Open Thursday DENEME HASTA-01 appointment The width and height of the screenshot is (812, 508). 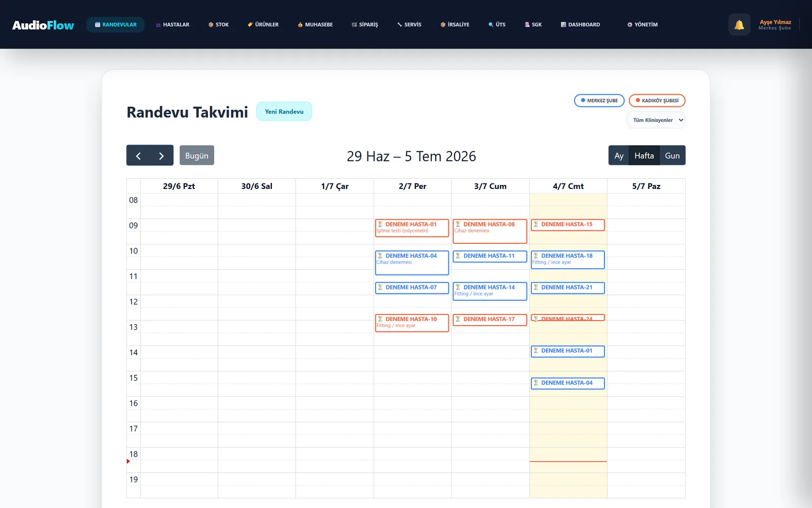coord(412,228)
